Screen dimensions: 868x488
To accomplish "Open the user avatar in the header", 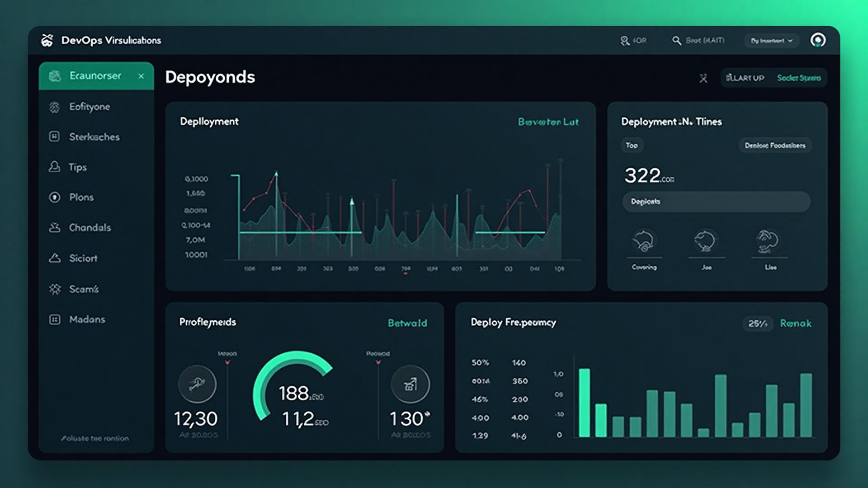I will point(818,40).
